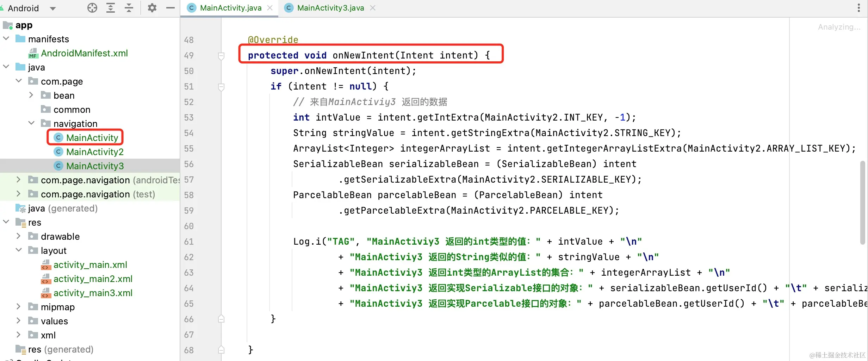The width and height of the screenshot is (868, 361).
Task: Expand the xml folder
Action: point(19,335)
